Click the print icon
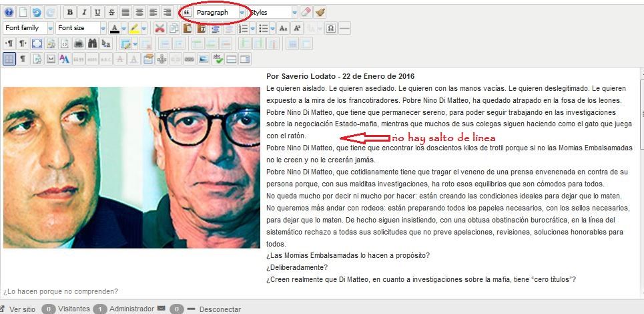Screen dimensions: 644x314 [79, 43]
